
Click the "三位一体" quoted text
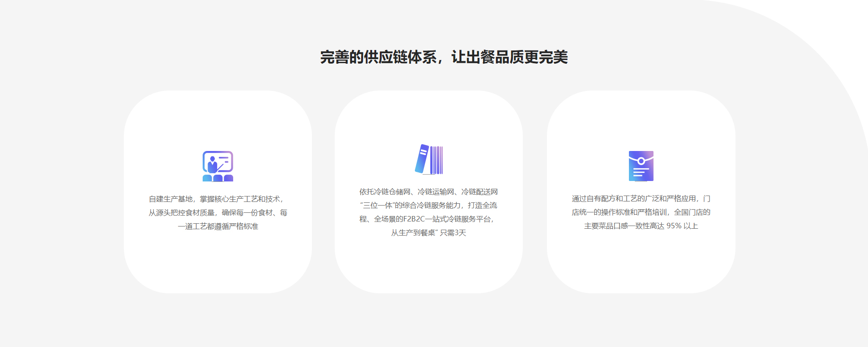pyautogui.click(x=378, y=206)
